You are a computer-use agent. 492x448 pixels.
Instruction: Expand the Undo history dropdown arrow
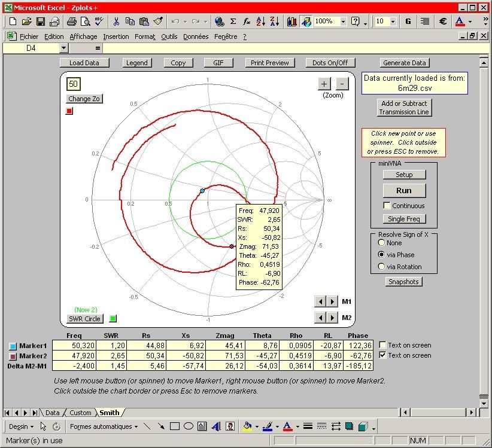[185, 22]
